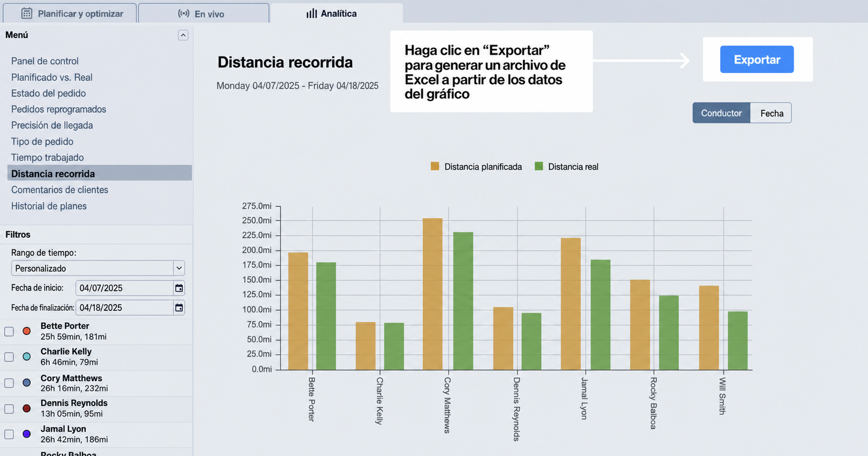Viewport: 868px width, 456px height.
Task: Click Charlie Kelly's light blue color dot
Action: click(27, 356)
